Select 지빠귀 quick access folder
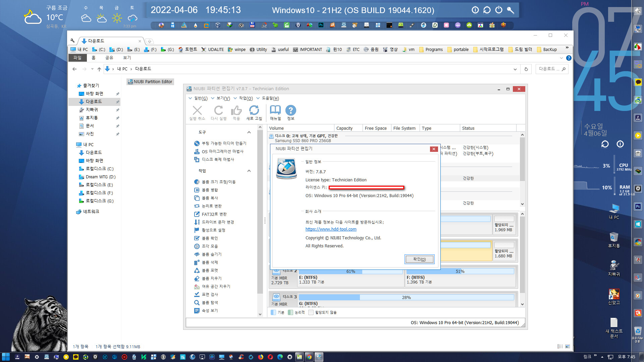 tap(89, 110)
